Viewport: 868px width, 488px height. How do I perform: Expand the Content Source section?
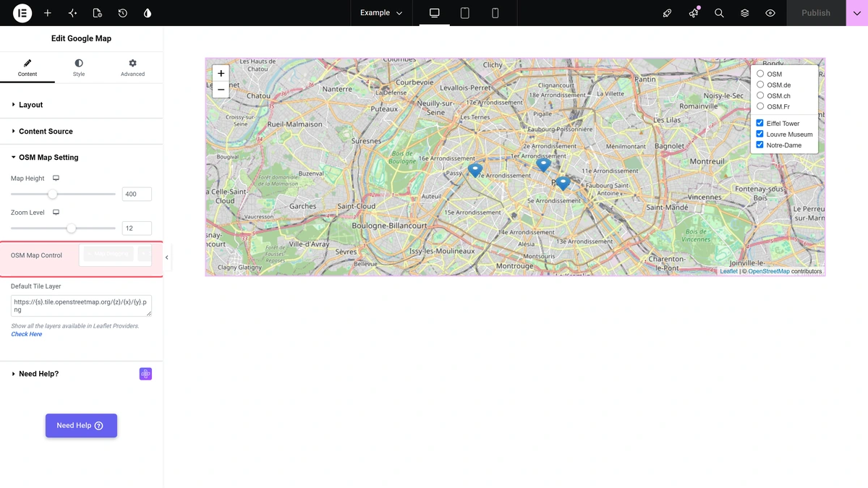pos(81,132)
